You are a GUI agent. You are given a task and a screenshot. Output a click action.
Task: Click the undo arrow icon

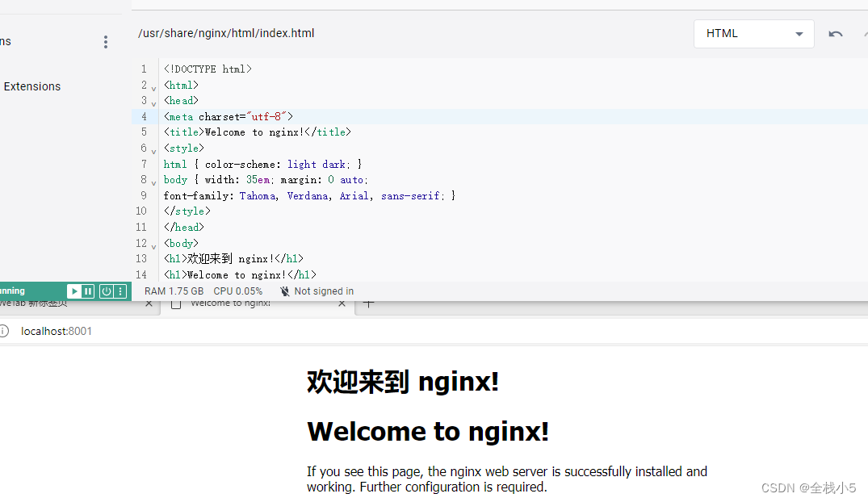click(x=836, y=34)
